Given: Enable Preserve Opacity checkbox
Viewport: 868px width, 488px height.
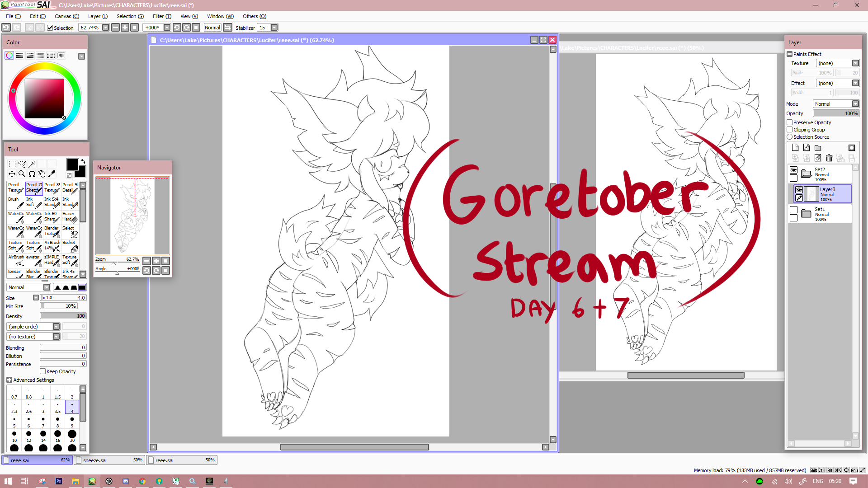Looking at the screenshot, I should pos(790,122).
